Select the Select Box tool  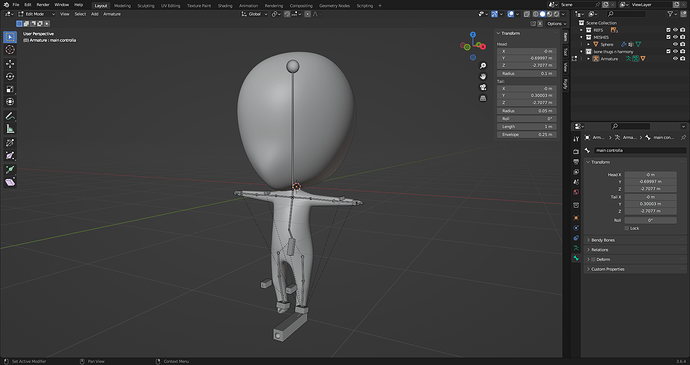pyautogui.click(x=10, y=37)
